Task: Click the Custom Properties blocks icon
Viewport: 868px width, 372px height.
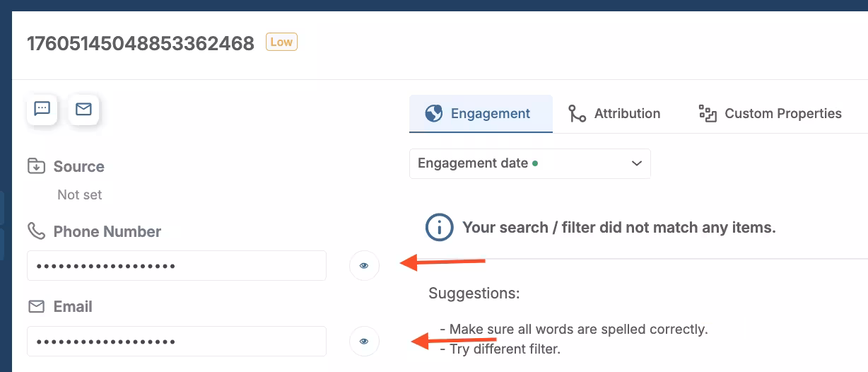Action: tap(708, 113)
